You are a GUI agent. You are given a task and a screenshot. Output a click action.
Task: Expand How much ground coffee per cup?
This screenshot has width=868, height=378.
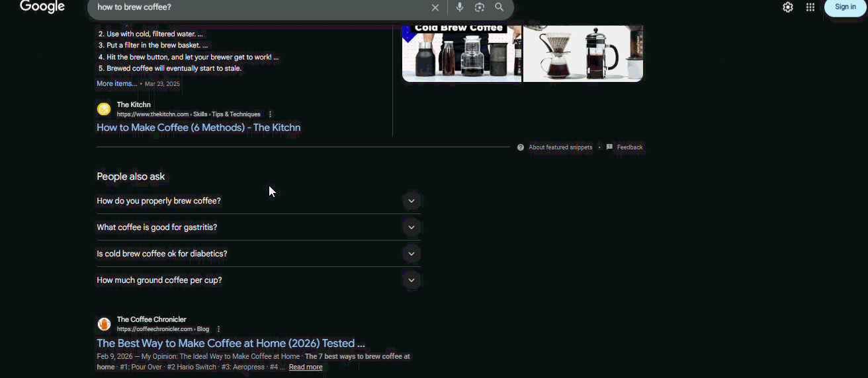click(259, 280)
